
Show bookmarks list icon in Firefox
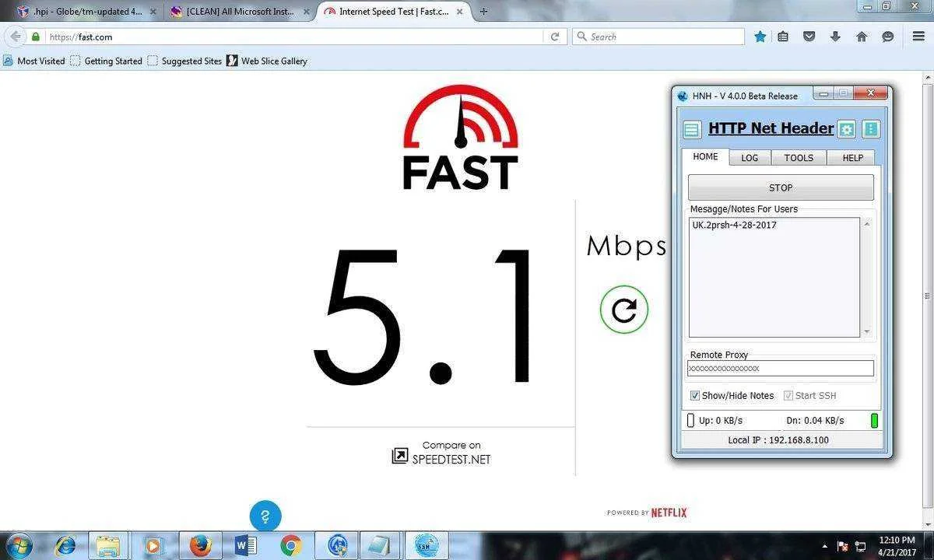coord(783,37)
